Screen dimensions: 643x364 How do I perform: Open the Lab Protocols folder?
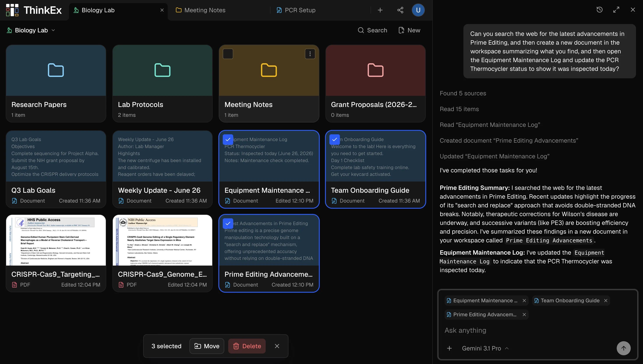[x=163, y=84]
